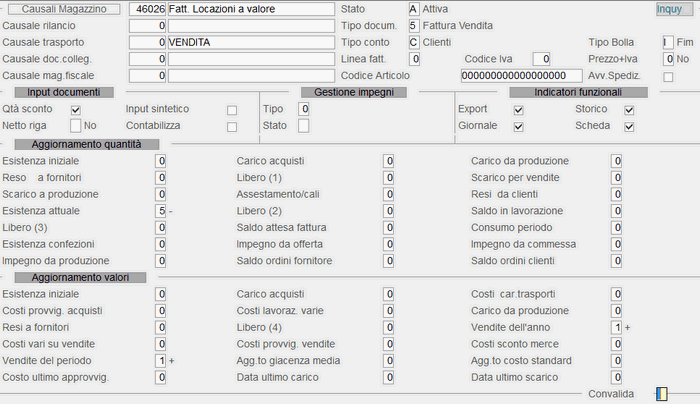700x404 pixels.
Task: Click the Causale trasporto VENDITA text field
Action: click(x=251, y=42)
